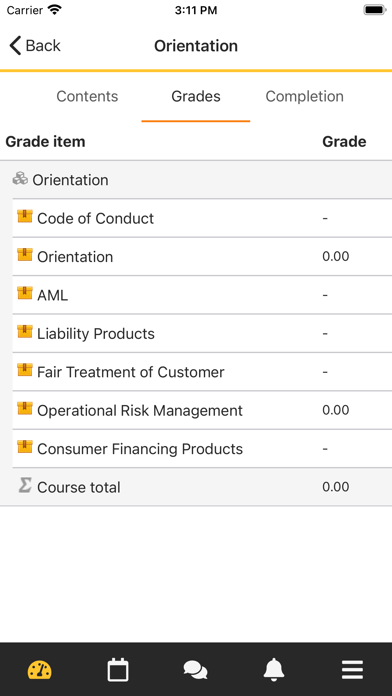Open notifications bell icon
The image size is (392, 696).
coord(274,669)
